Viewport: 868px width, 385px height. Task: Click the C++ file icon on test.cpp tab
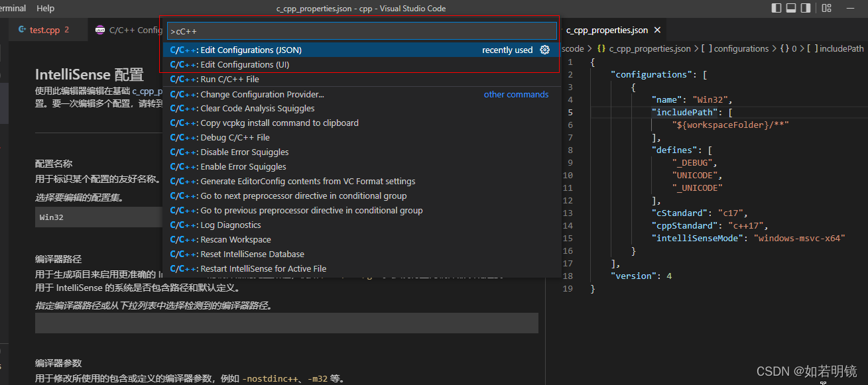click(23, 30)
